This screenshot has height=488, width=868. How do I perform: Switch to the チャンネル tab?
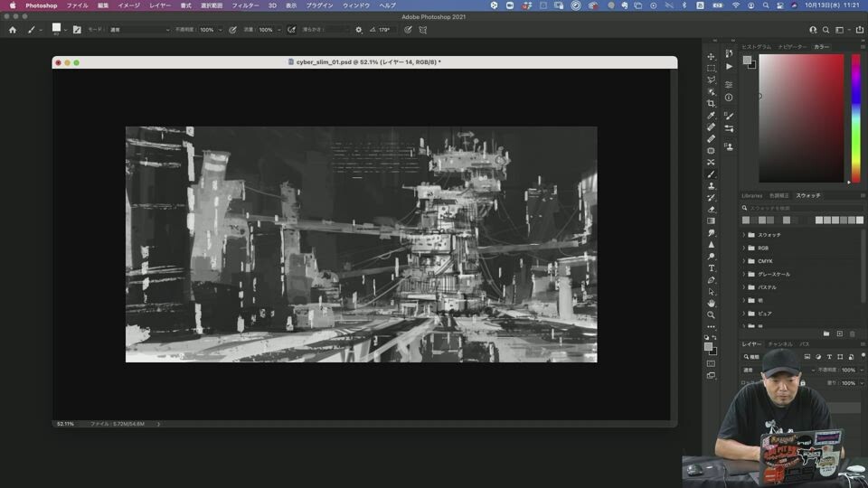click(x=780, y=344)
